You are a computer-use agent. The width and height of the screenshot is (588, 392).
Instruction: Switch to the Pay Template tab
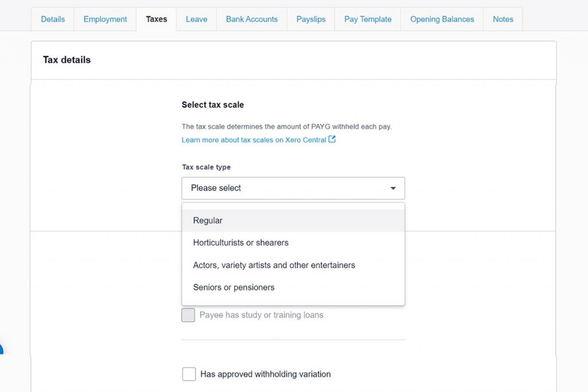coord(367,19)
